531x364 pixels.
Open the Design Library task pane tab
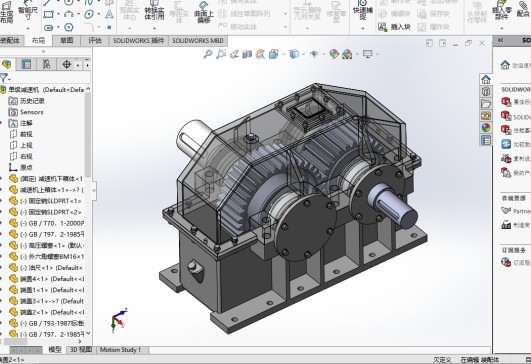click(486, 92)
